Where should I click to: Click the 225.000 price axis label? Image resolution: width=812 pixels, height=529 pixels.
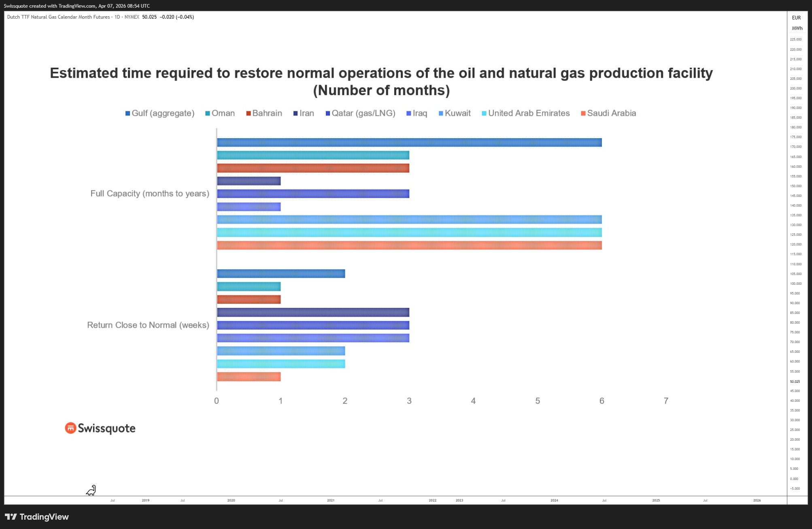click(x=795, y=39)
